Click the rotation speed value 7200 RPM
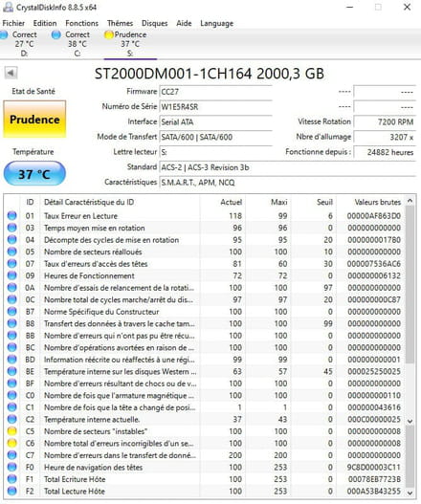The width and height of the screenshot is (421, 504). click(385, 121)
